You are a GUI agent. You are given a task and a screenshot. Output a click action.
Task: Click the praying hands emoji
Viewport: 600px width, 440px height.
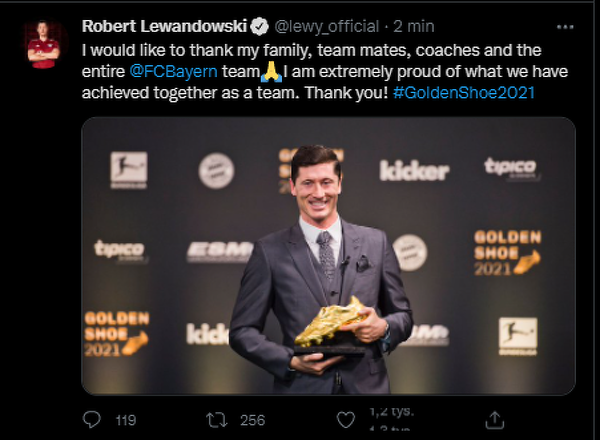[x=267, y=72]
